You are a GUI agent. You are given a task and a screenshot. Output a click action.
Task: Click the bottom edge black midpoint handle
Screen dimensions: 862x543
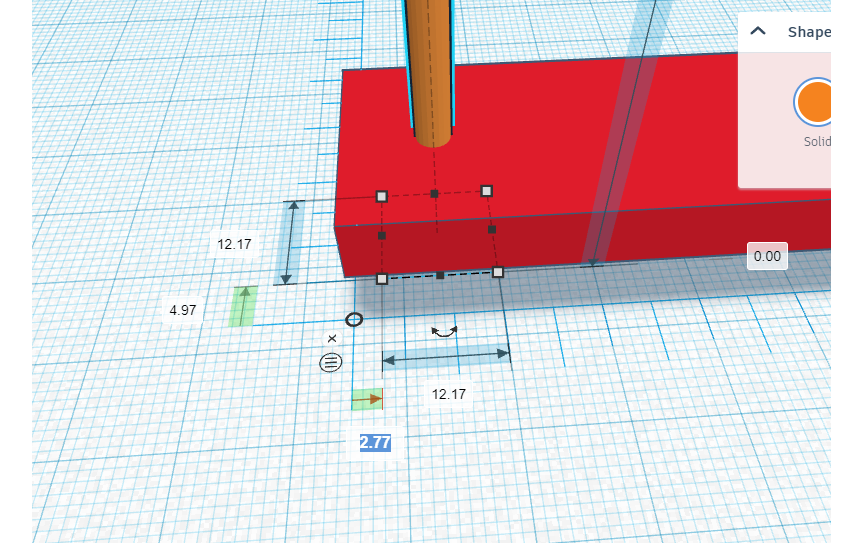click(x=440, y=275)
